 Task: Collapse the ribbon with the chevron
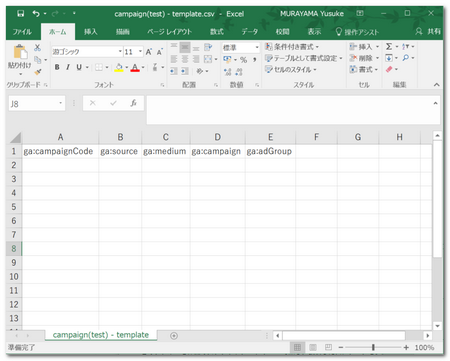[436, 85]
